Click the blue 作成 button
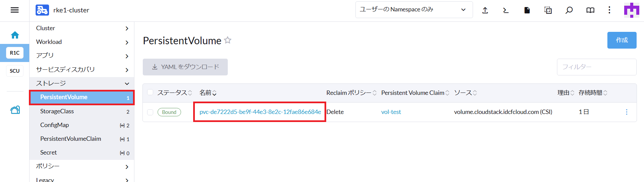 (621, 40)
